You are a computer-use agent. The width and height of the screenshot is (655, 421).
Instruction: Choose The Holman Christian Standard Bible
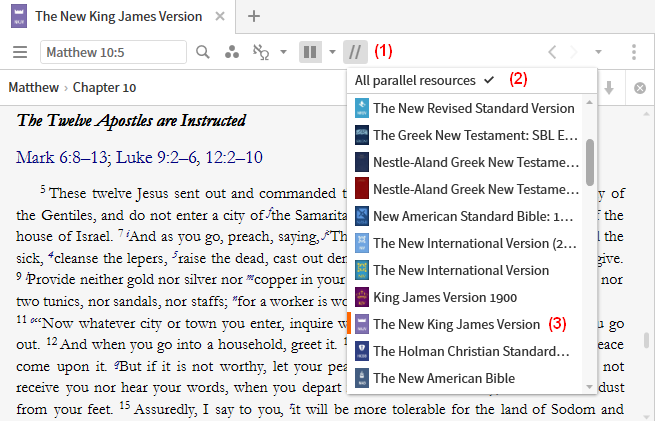(x=467, y=351)
